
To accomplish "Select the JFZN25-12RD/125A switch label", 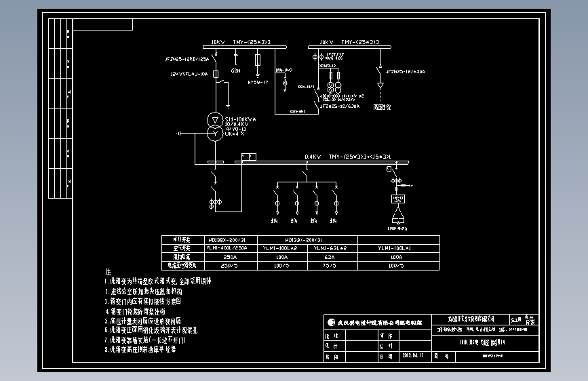I will [x=187, y=59].
